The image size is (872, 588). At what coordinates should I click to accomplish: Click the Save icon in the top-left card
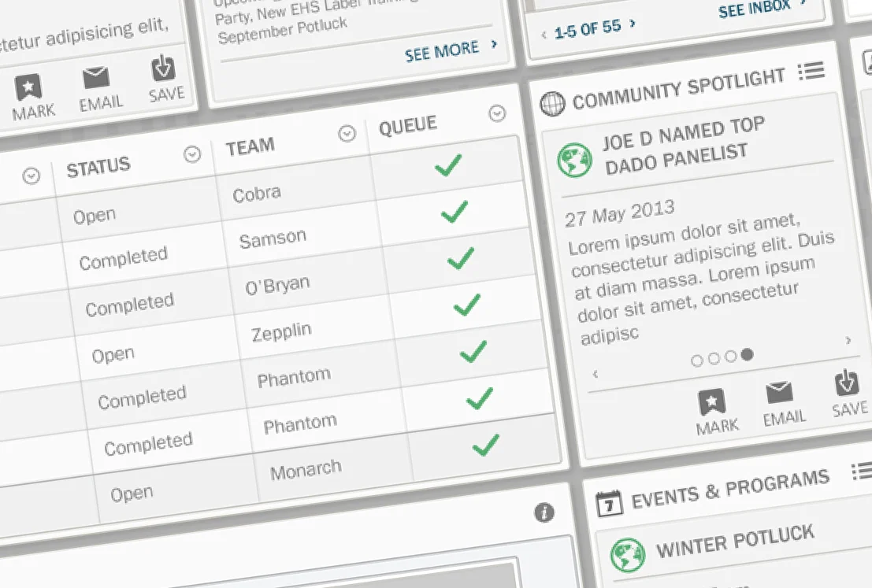[163, 68]
